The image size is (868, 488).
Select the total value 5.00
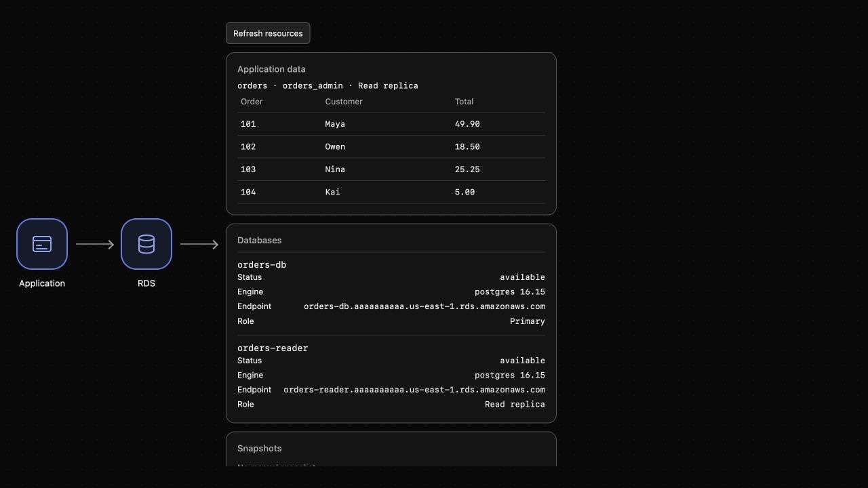465,192
